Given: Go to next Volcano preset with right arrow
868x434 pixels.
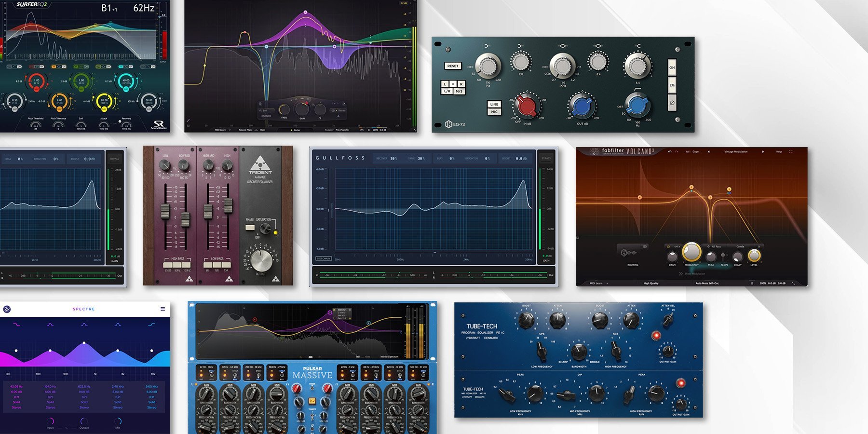Looking at the screenshot, I should [x=763, y=151].
